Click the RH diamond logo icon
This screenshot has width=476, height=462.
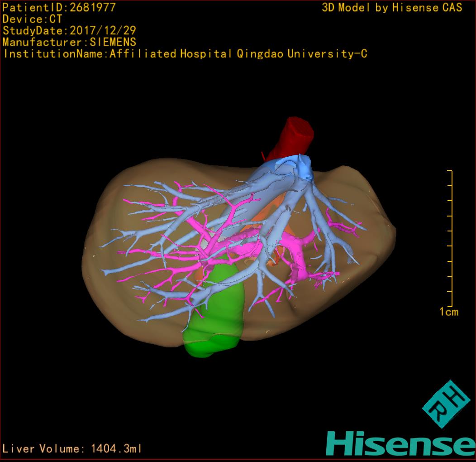(x=446, y=404)
